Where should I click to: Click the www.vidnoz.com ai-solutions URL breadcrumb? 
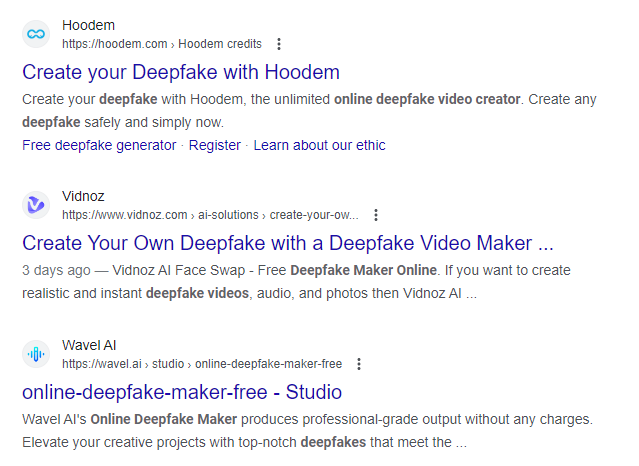pos(210,215)
